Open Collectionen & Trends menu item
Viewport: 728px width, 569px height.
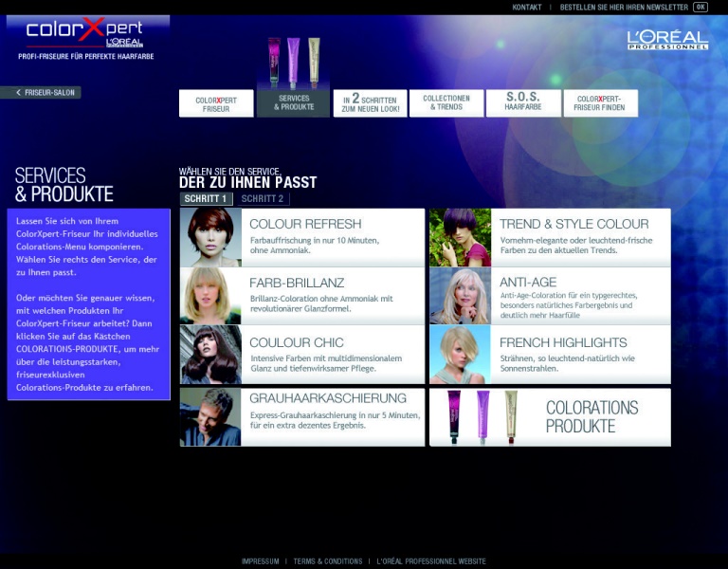pos(446,102)
